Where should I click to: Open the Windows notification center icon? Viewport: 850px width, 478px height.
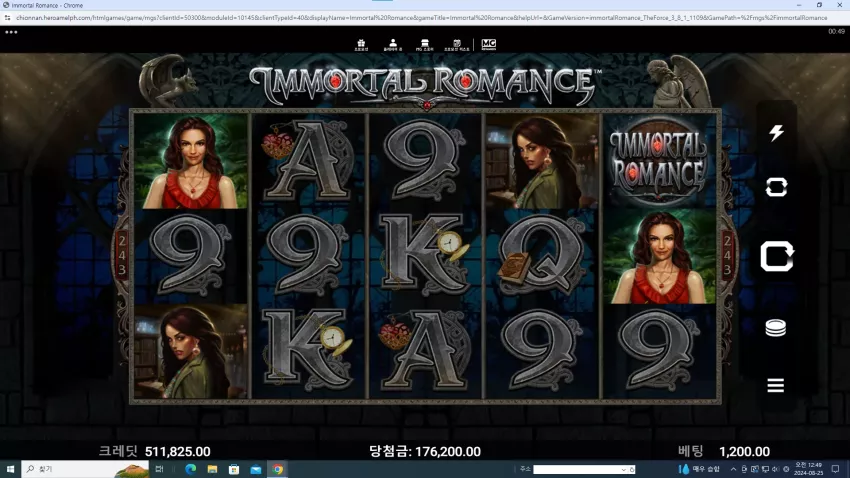[835, 469]
